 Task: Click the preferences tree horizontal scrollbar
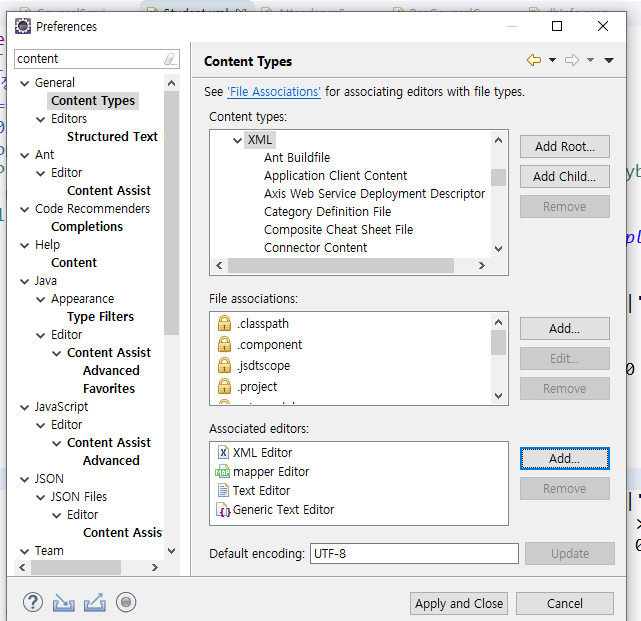pyautogui.click(x=76, y=567)
